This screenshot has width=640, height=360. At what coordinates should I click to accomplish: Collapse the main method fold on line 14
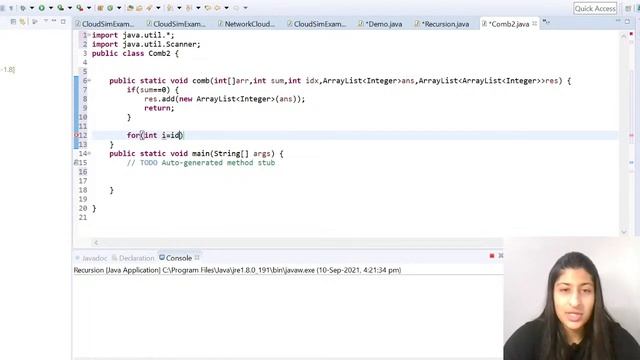(89, 153)
